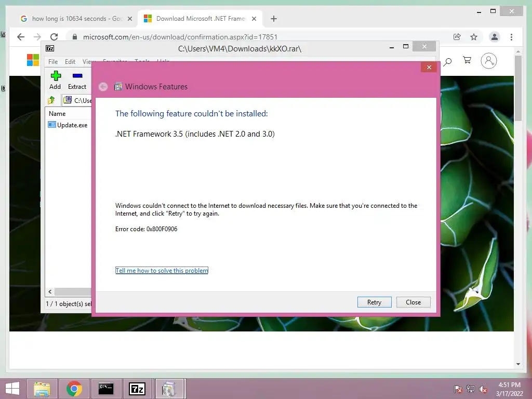Click the network tray icon

tap(471, 389)
